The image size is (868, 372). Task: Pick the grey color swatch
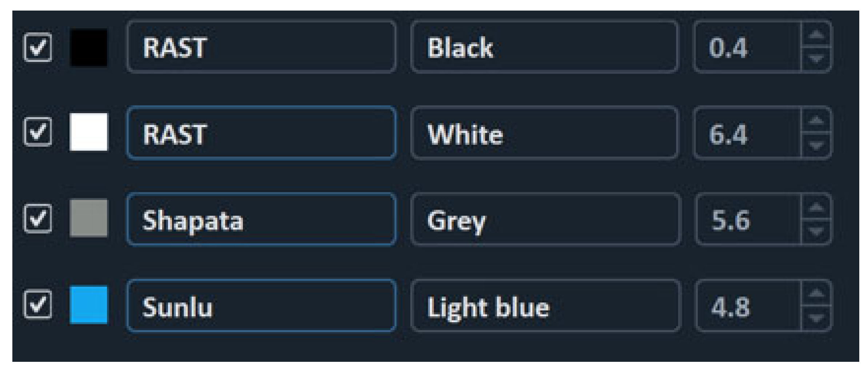tap(89, 218)
